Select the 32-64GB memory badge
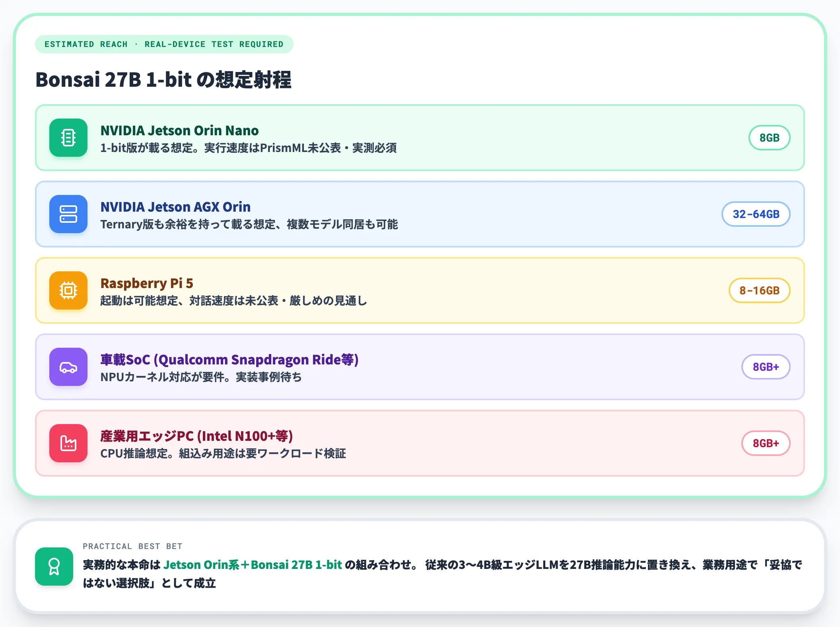 click(756, 214)
